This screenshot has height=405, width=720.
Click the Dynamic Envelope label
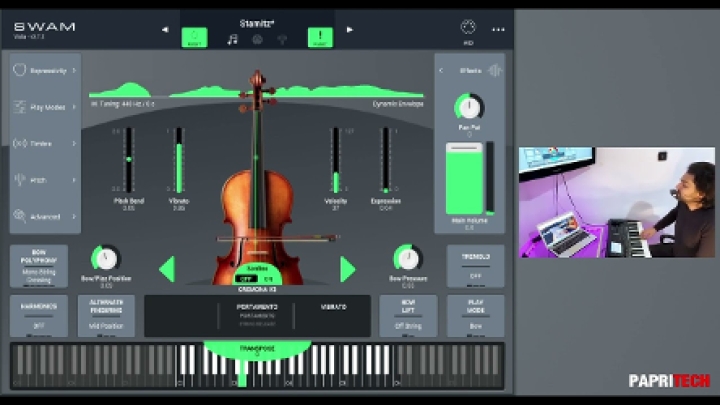(398, 104)
